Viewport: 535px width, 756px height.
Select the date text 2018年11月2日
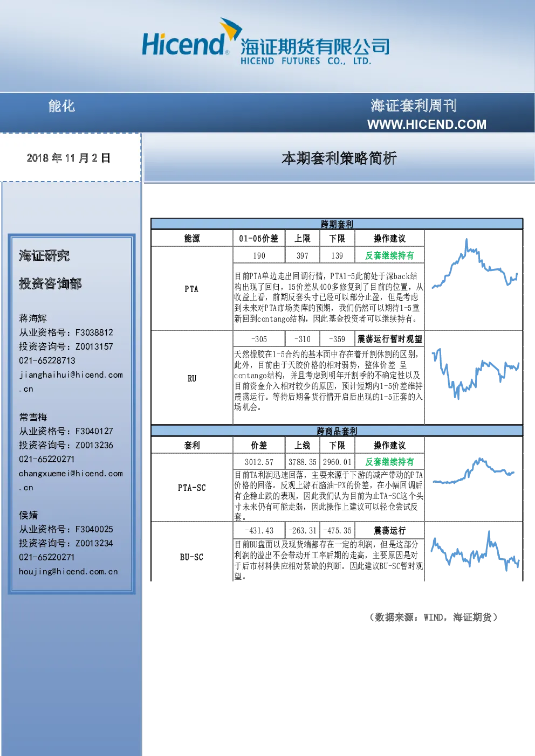(x=68, y=158)
